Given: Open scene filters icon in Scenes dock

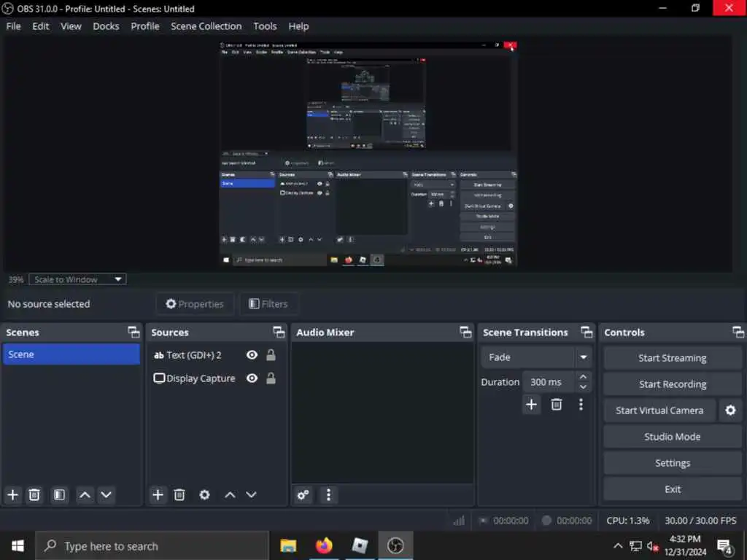Looking at the screenshot, I should 59,495.
